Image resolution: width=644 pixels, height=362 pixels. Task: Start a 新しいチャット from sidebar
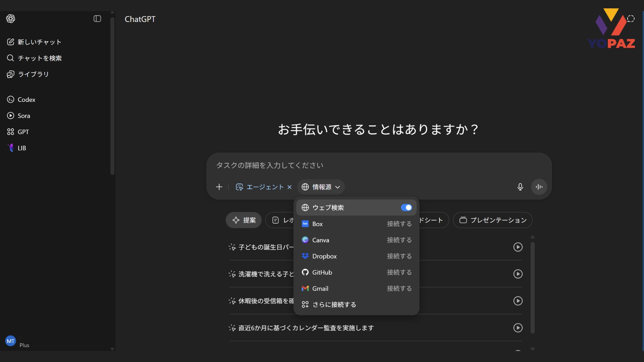click(35, 42)
